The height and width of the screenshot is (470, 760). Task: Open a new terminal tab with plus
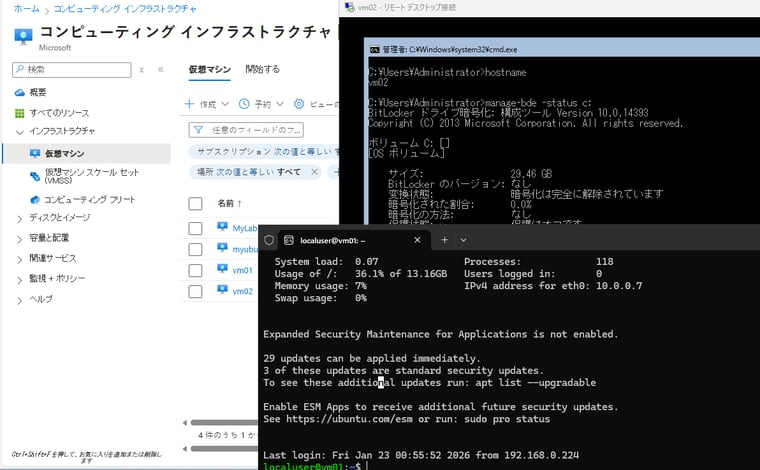tap(444, 240)
